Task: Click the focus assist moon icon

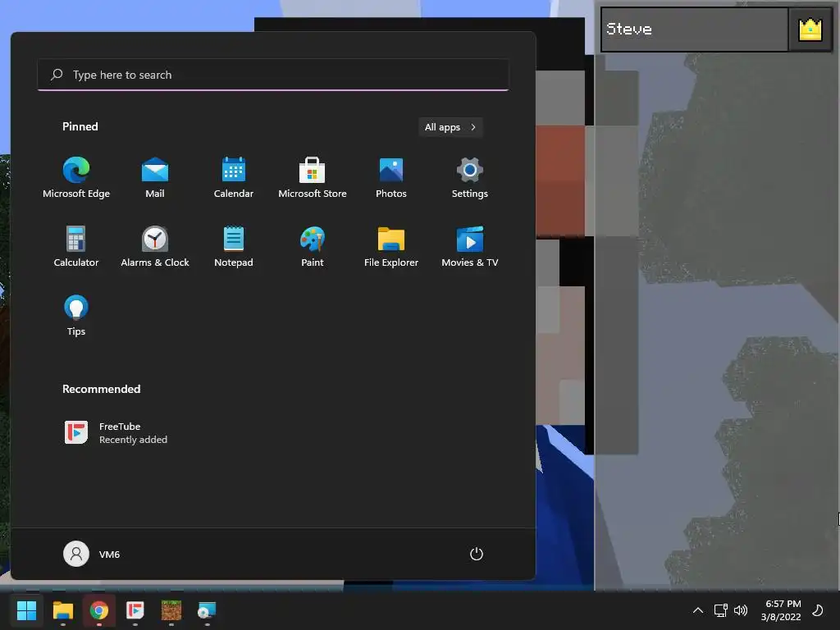Action: (818, 610)
